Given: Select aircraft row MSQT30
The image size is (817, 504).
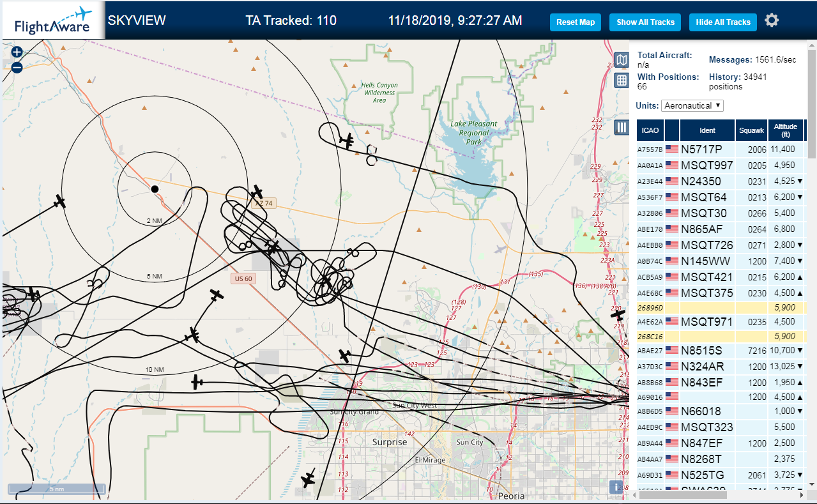Looking at the screenshot, I should coord(721,213).
